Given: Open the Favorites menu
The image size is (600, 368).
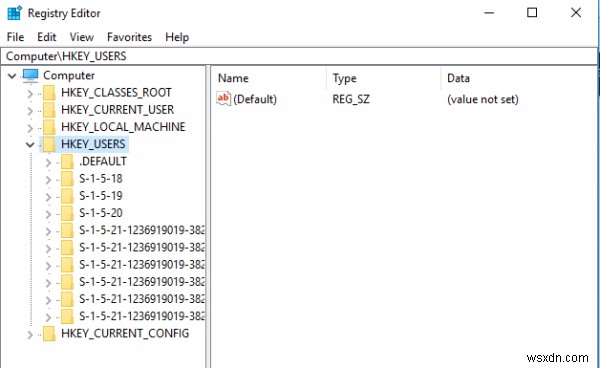Looking at the screenshot, I should tap(129, 37).
